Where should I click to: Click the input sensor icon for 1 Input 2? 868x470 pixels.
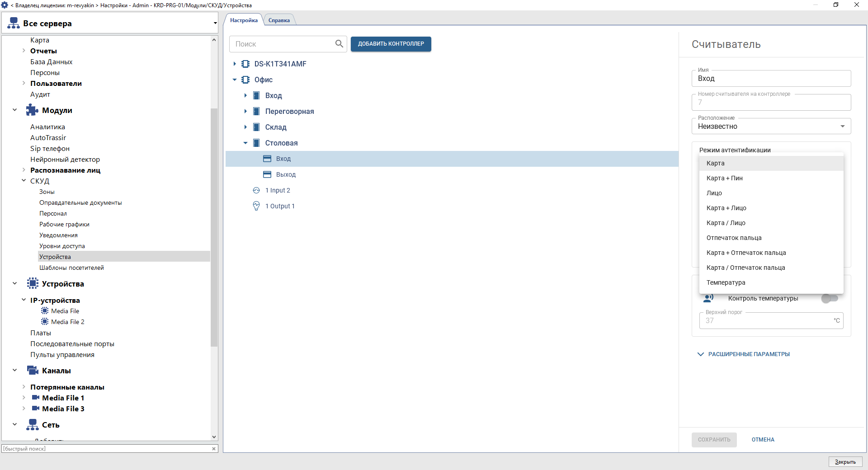click(x=256, y=190)
